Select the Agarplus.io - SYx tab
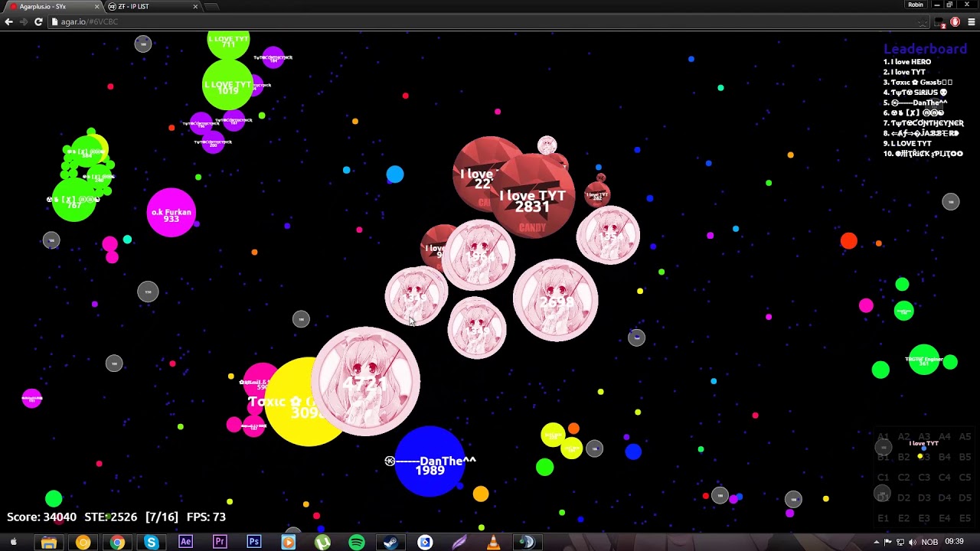980x551 pixels. tap(52, 6)
